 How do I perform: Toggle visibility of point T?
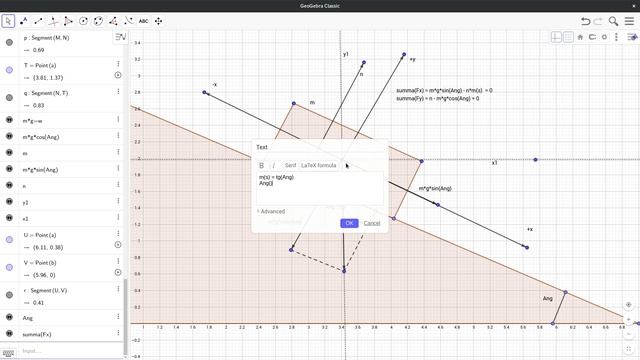[9, 70]
